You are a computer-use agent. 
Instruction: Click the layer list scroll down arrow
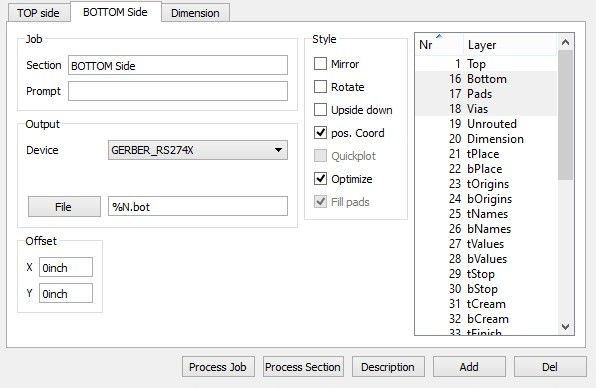[565, 326]
